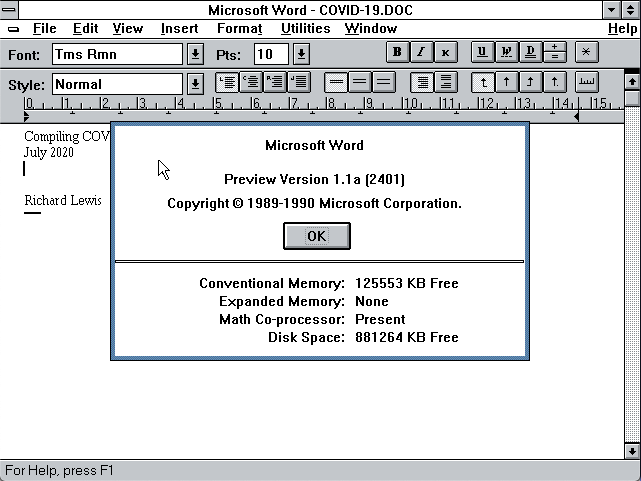Click the '881264 KB Free' value

[407, 337]
